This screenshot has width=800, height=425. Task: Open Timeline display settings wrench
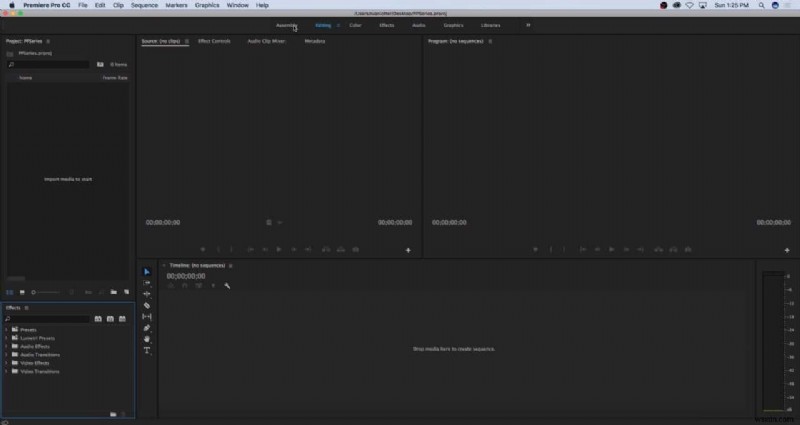click(x=227, y=286)
